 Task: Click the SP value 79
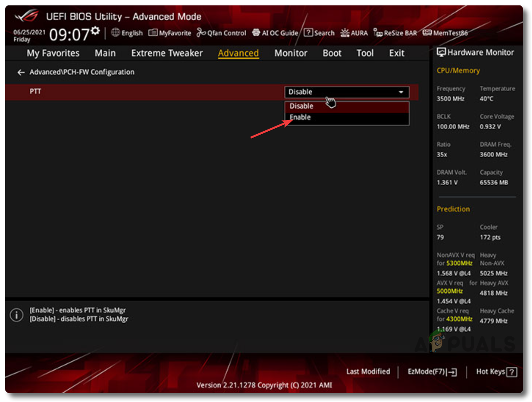pyautogui.click(x=440, y=237)
